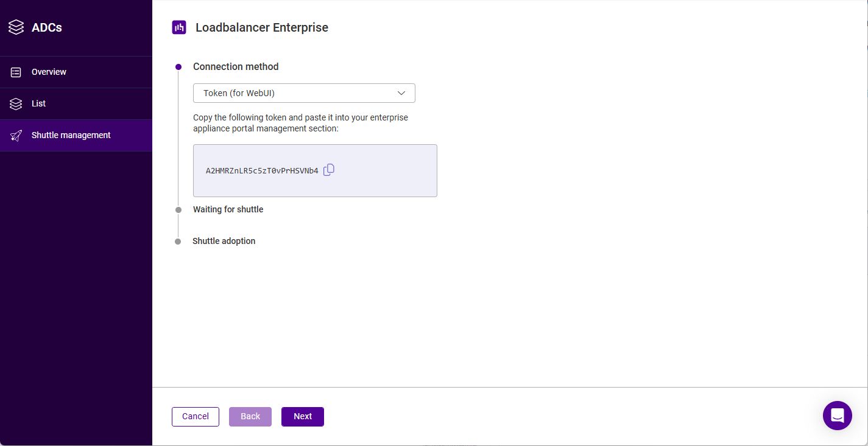This screenshot has width=868, height=446.
Task: Click the token text A2HMRZnLR5c5zT0vPrHSVNb4
Action: click(x=262, y=171)
